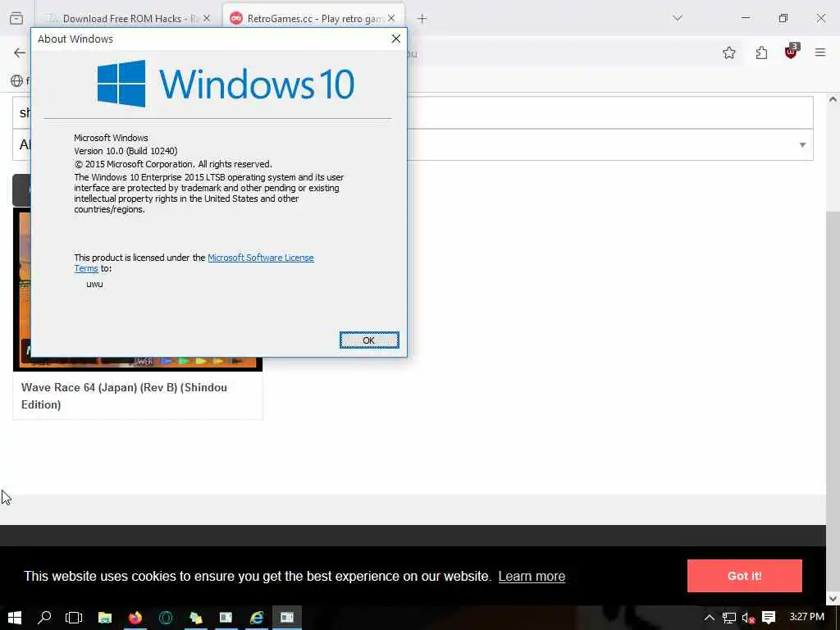
Task: Click the website search input field
Action: click(413, 112)
